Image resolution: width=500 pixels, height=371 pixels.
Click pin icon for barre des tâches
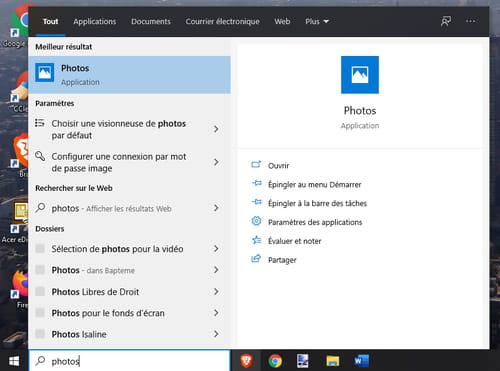[257, 202]
